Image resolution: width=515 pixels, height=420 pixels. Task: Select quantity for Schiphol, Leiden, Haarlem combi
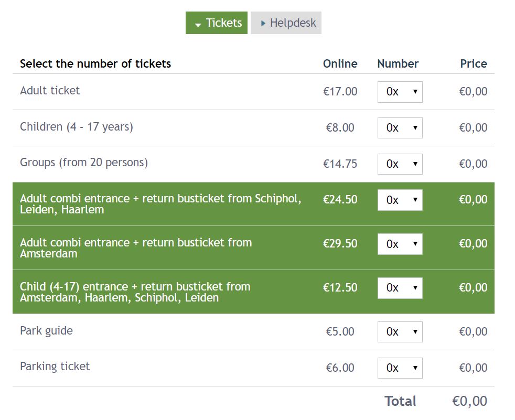(400, 200)
